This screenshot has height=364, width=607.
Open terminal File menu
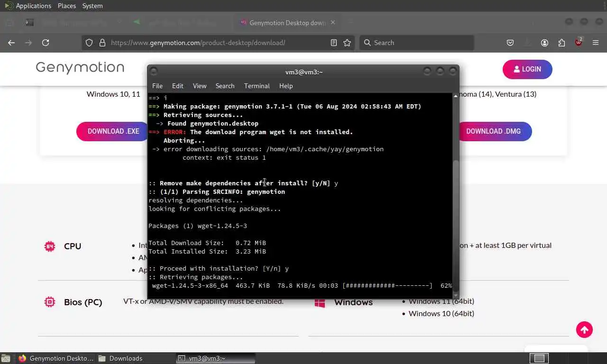pos(157,86)
